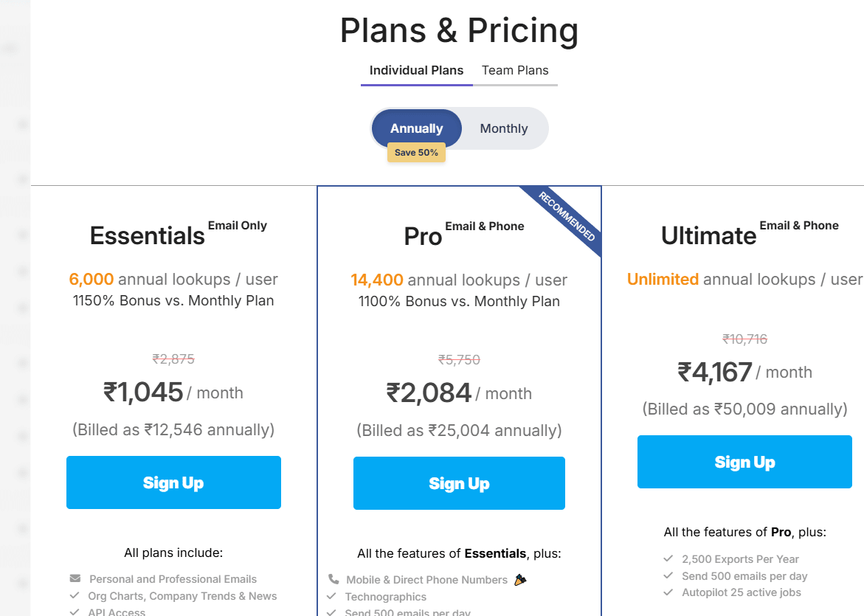Click the envelope icon beside Personal Emails
The width and height of the screenshot is (864, 616).
[x=75, y=578]
